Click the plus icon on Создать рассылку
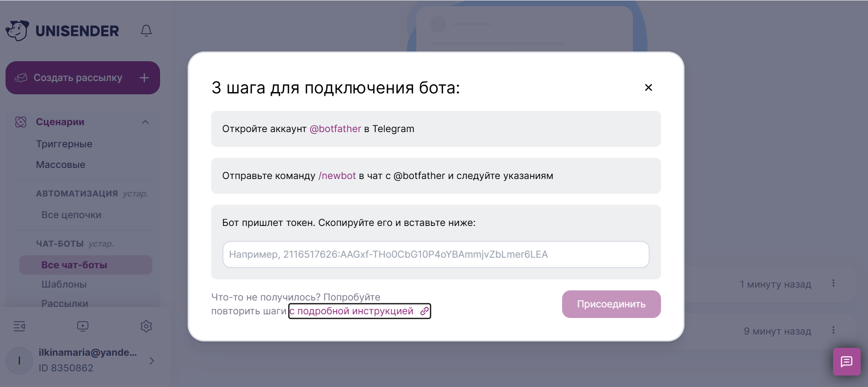868x387 pixels. [144, 78]
